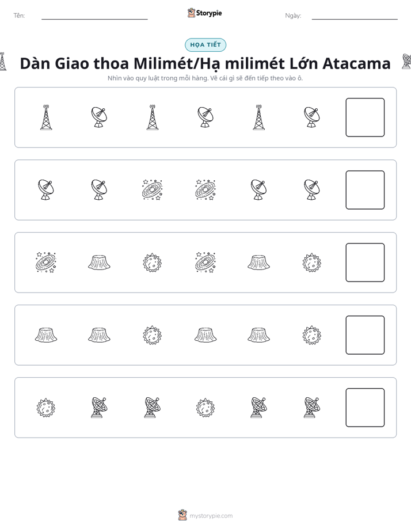Click the first radio tower in row one
The width and height of the screenshot is (411, 532).
(46, 117)
